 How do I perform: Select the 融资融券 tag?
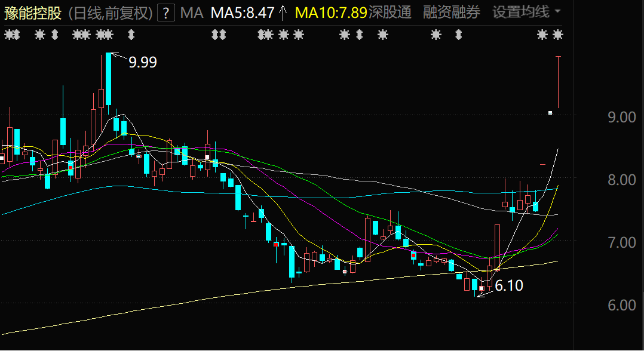[451, 12]
